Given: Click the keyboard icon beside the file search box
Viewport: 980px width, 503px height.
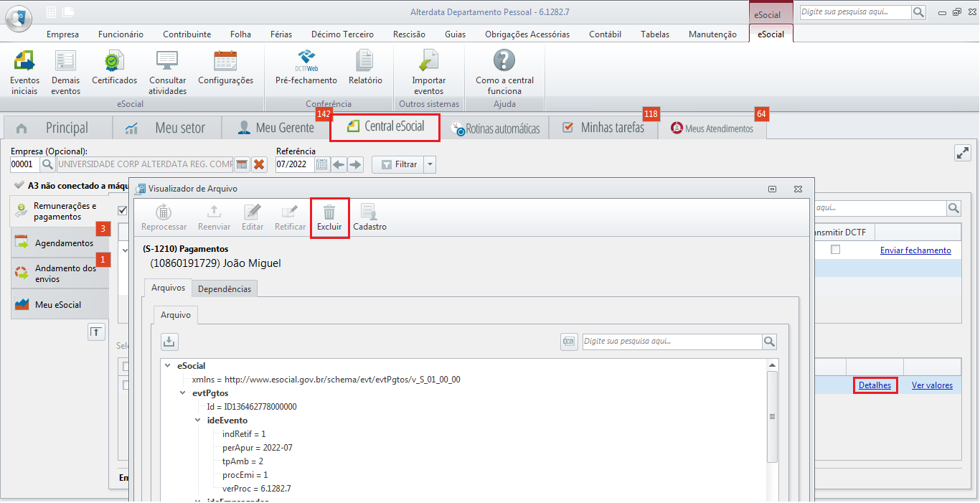Looking at the screenshot, I should (x=569, y=342).
